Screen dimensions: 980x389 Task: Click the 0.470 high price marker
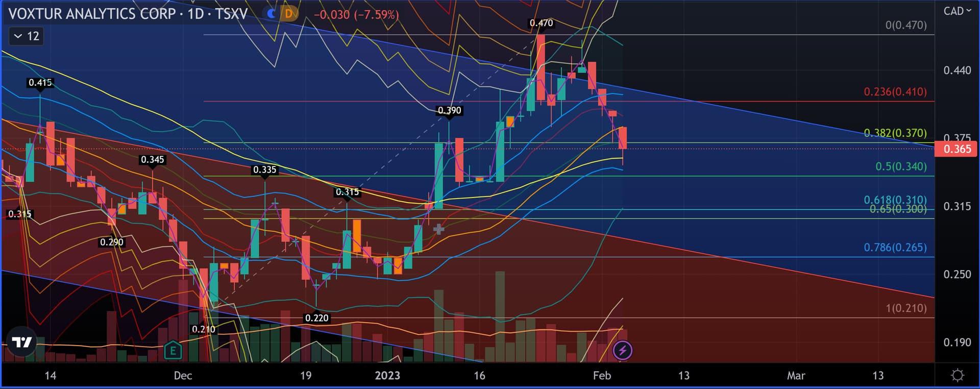pyautogui.click(x=541, y=23)
